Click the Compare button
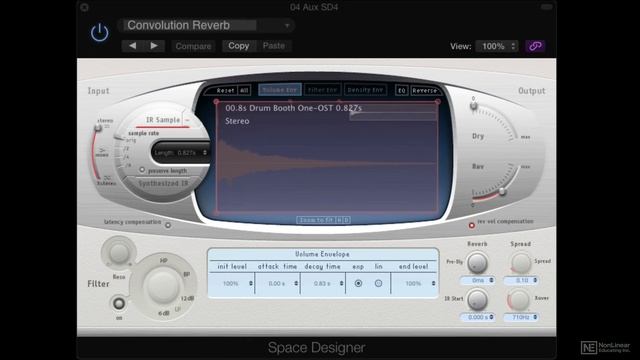The height and width of the screenshot is (360, 640). tap(193, 46)
